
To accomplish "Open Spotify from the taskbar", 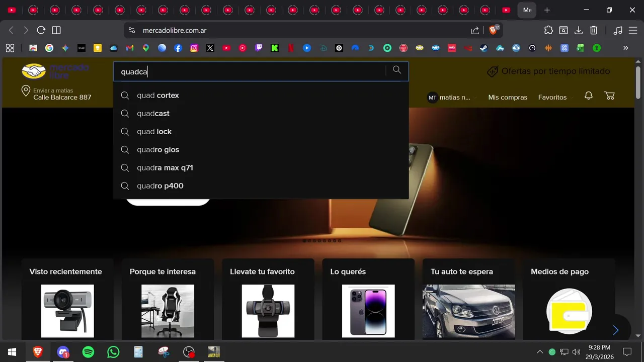I will (88, 352).
